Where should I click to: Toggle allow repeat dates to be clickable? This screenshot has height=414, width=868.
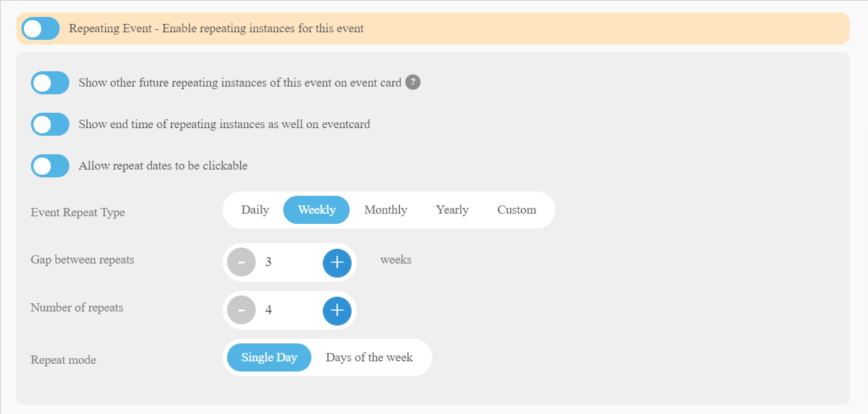[50, 166]
